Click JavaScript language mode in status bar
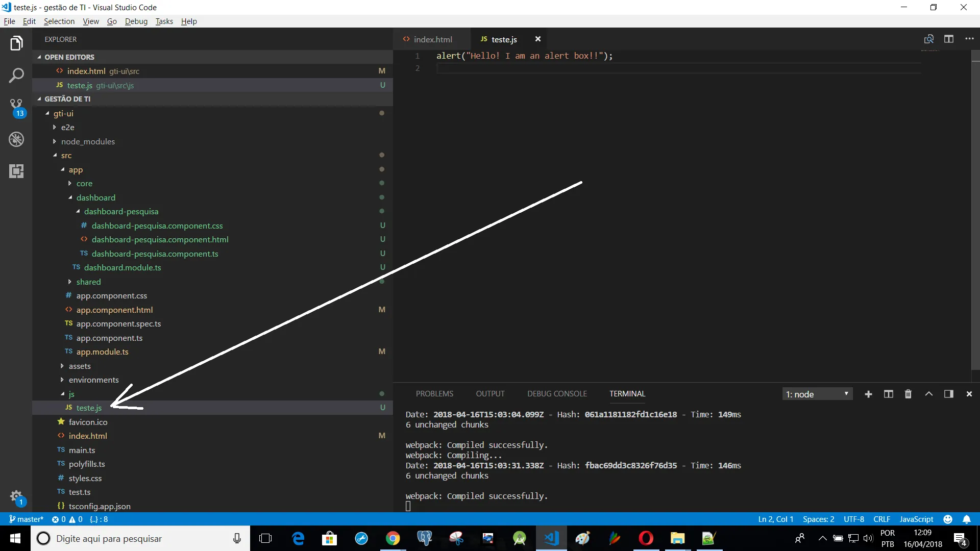Screen dimensions: 980x551 click(x=916, y=519)
